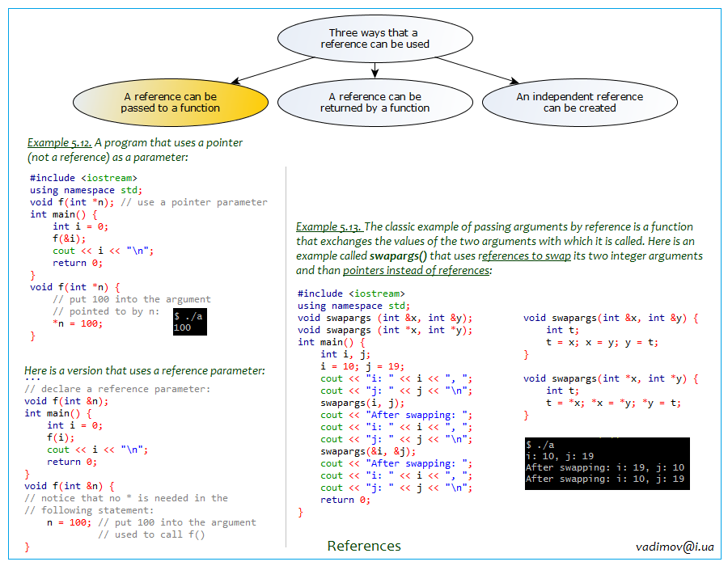Image resolution: width=728 pixels, height=566 pixels.
Task: Select the 'A reference can be passed to a function' ellipse
Action: pos(171,103)
